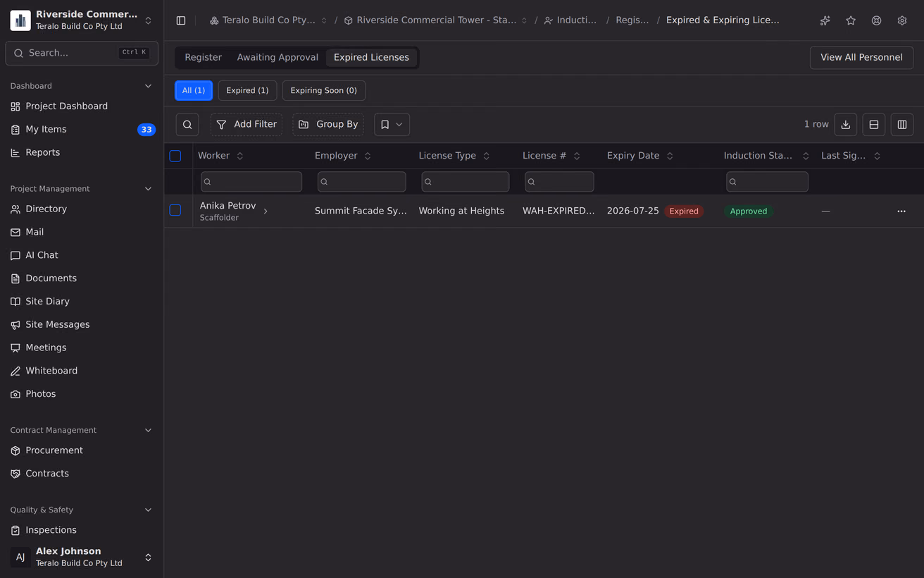Switch to Awaiting Approval tab
This screenshot has width=924, height=578.
277,57
